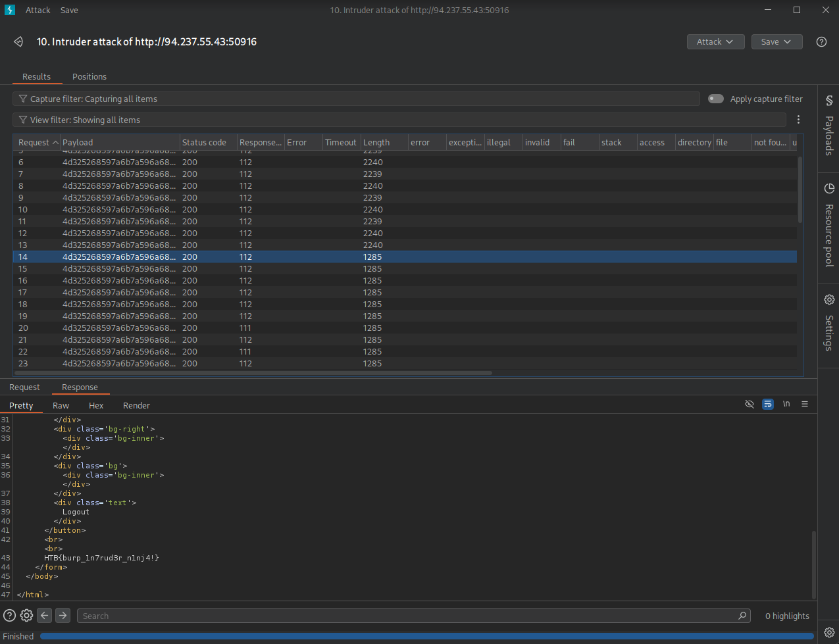
Task: Click the response Search input field
Action: pyautogui.click(x=408, y=616)
